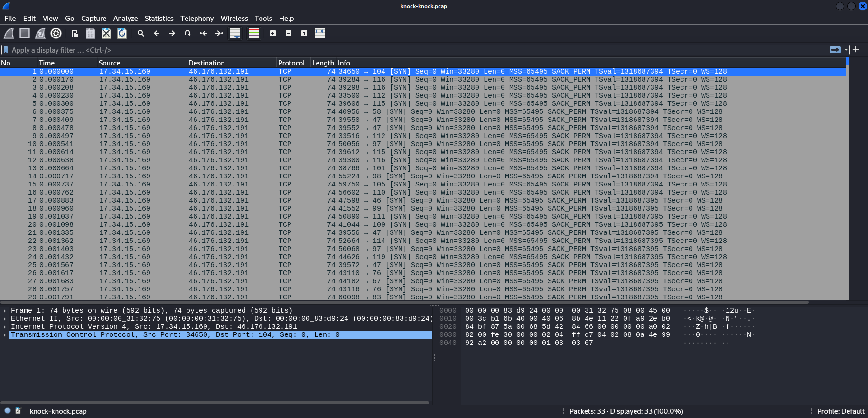Screen dimensions: 868x418
Task: Select packet 10 at time 0.000541
Action: 422,144
